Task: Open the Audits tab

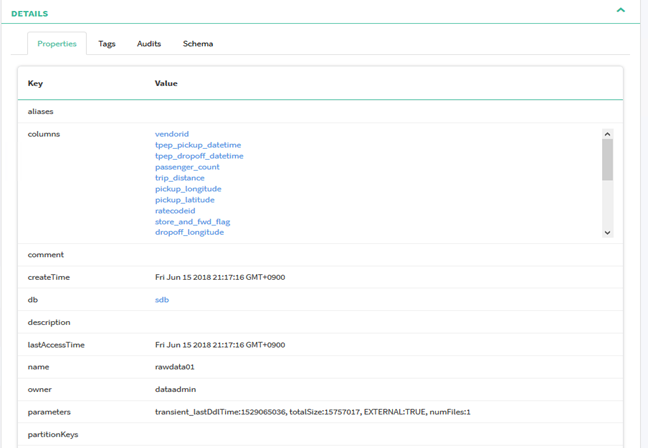Action: coord(149,44)
